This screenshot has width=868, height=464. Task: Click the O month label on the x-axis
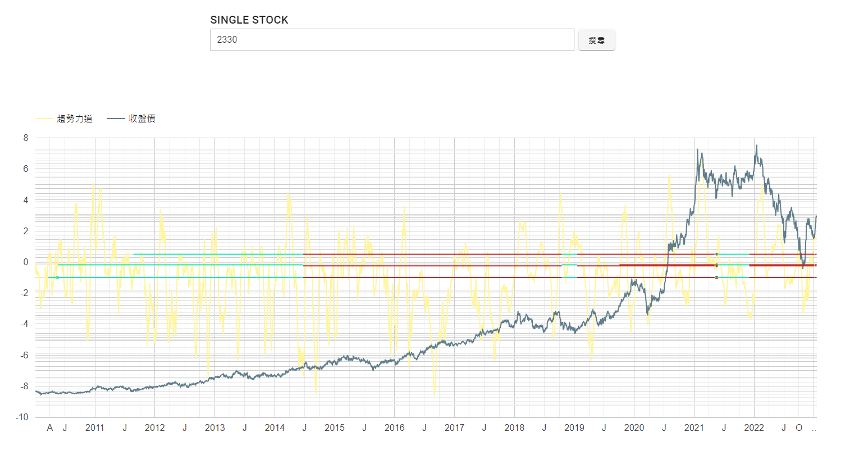click(x=799, y=428)
